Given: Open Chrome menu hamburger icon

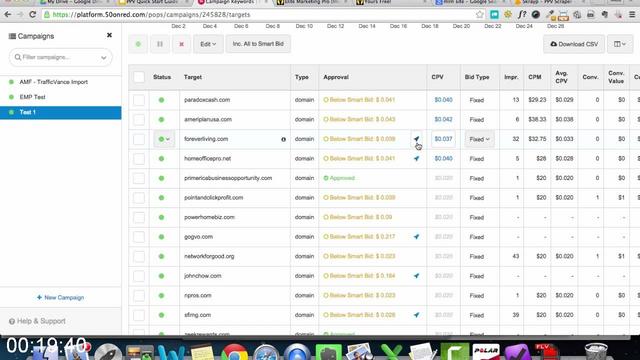Looking at the screenshot, I should click(632, 15).
